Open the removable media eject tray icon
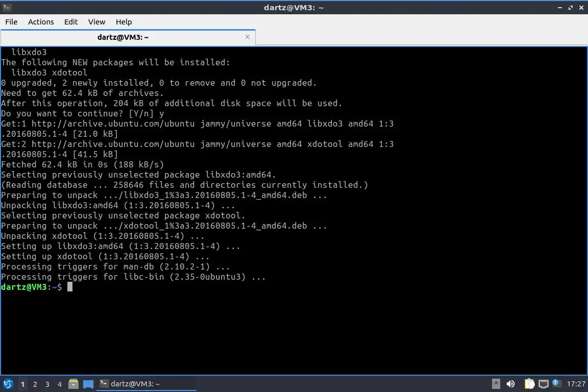Screen dimensions: 588x392 pos(496,384)
